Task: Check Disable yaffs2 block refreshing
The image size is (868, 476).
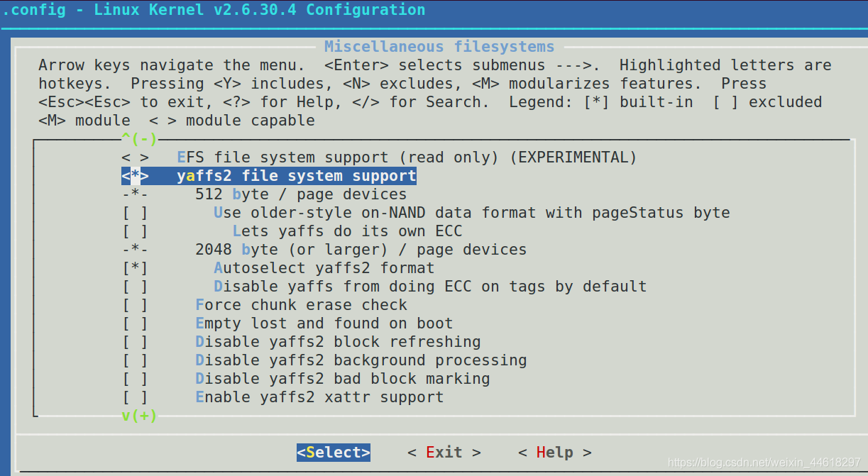Action: [135, 342]
